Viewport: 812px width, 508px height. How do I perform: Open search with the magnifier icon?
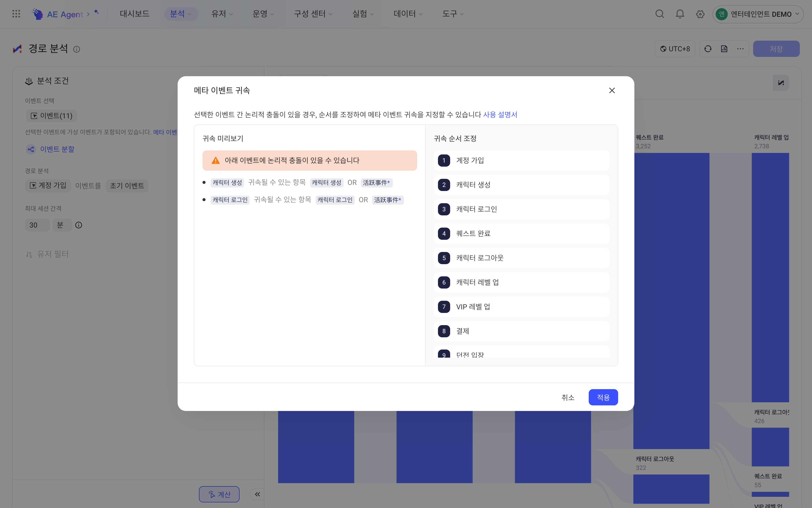point(660,14)
